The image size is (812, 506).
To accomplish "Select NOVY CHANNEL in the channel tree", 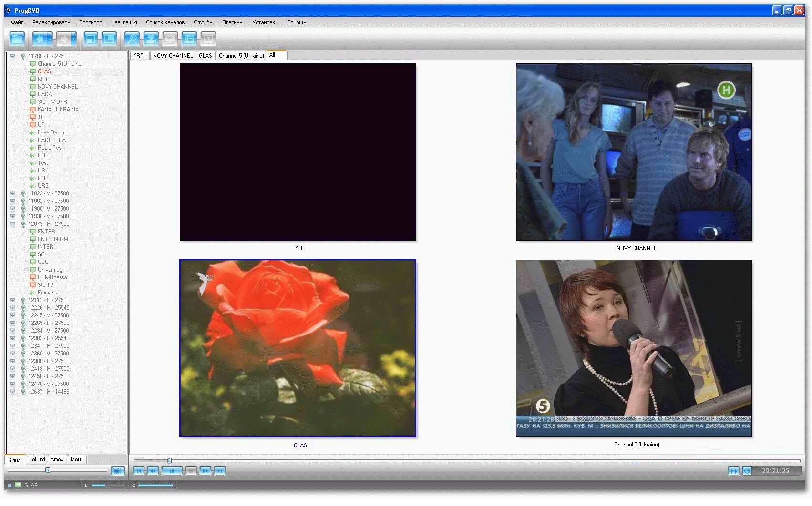I will coord(57,87).
